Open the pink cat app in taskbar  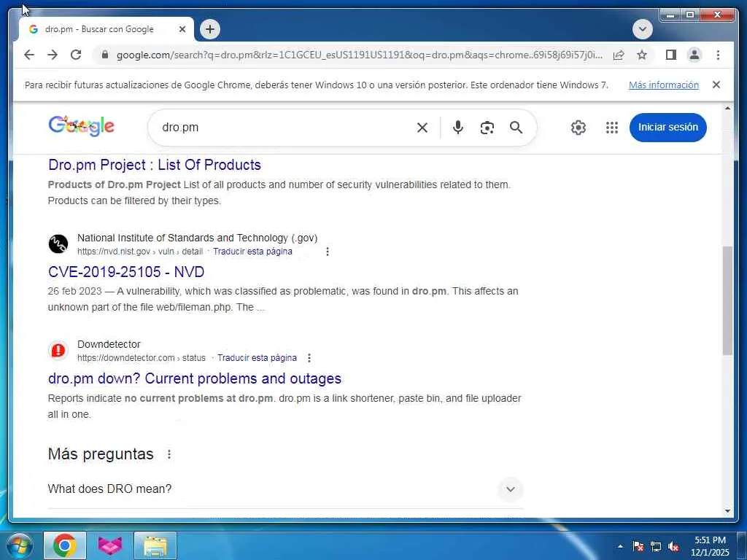click(x=110, y=545)
